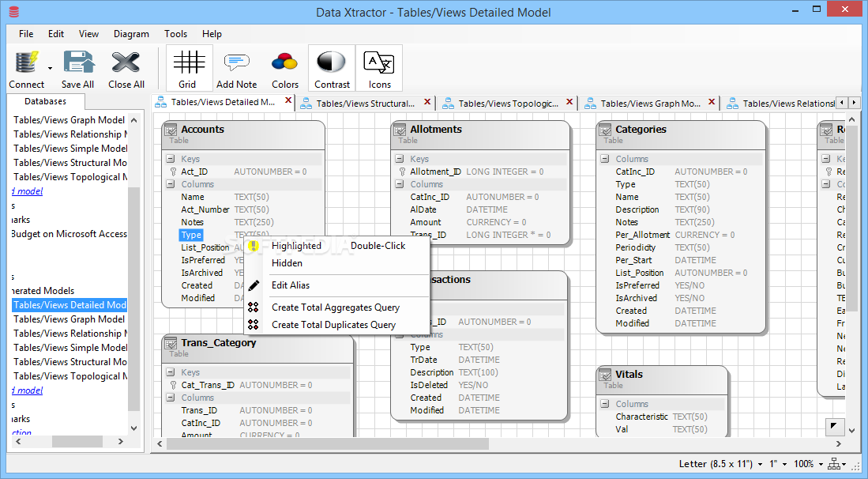The width and height of the screenshot is (868, 479).
Task: Choose Hidden in context menu
Action: coord(337,263)
